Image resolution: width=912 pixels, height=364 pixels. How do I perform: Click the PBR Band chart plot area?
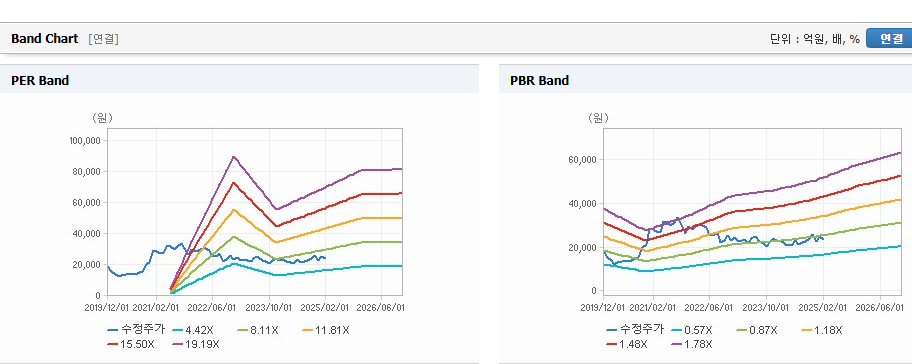point(752,212)
